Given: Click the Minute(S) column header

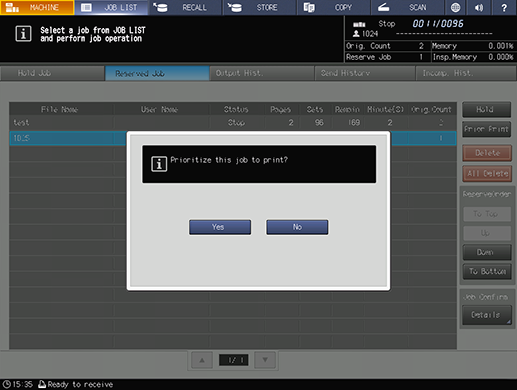Looking at the screenshot, I should pos(386,109).
